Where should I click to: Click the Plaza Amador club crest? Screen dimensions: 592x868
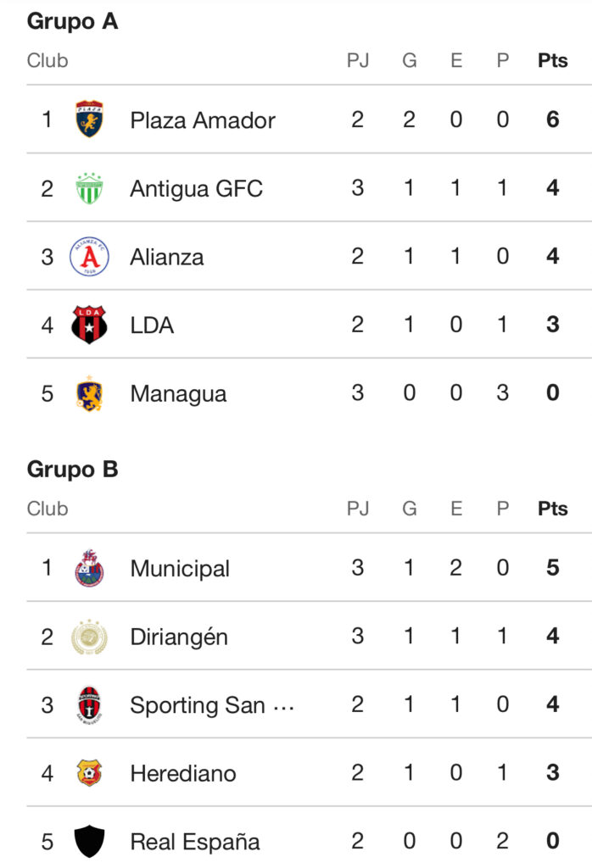coord(89,120)
